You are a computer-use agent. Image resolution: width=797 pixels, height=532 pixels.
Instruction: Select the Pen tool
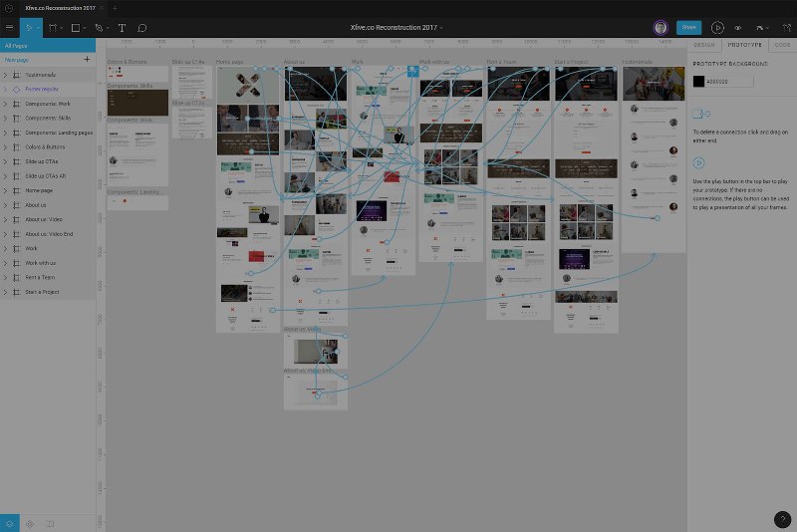99,28
